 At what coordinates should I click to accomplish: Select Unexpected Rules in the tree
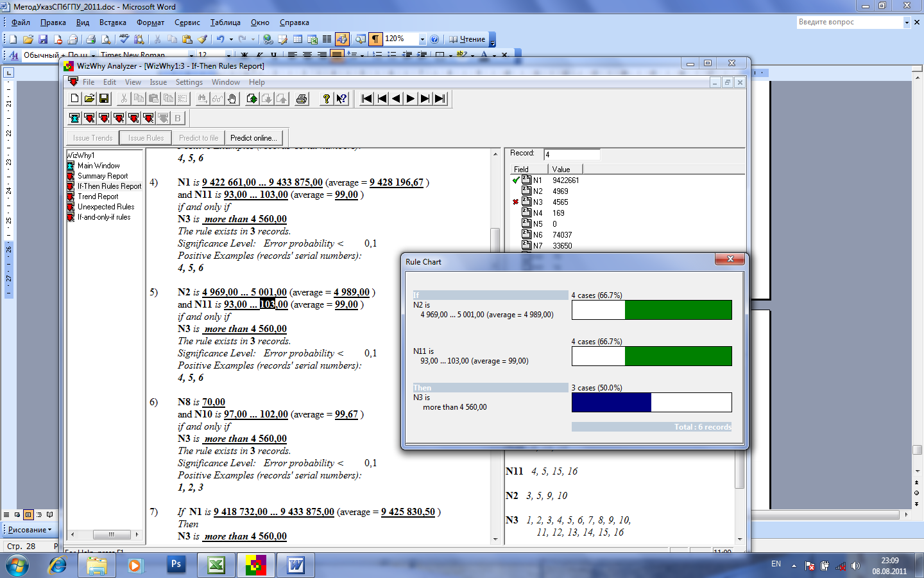tap(106, 207)
